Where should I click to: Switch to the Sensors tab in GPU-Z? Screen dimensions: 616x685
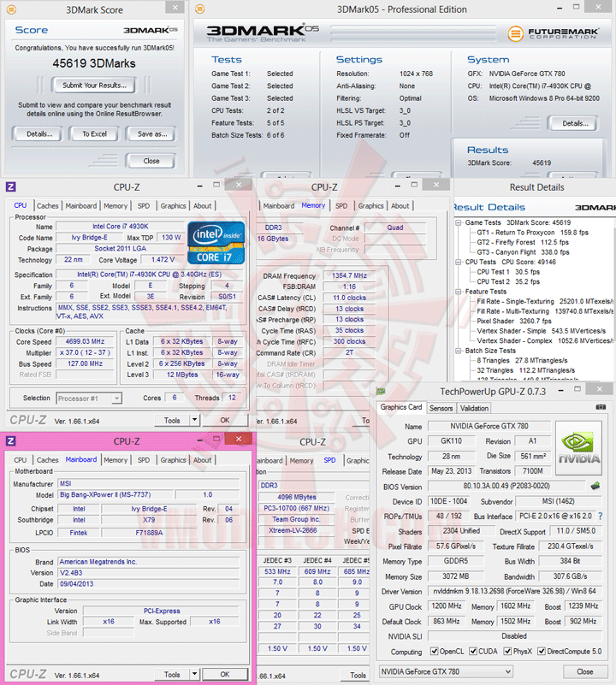click(x=441, y=408)
